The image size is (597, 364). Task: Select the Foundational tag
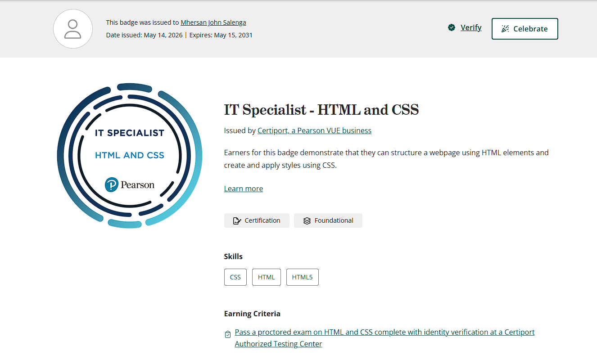coord(328,220)
